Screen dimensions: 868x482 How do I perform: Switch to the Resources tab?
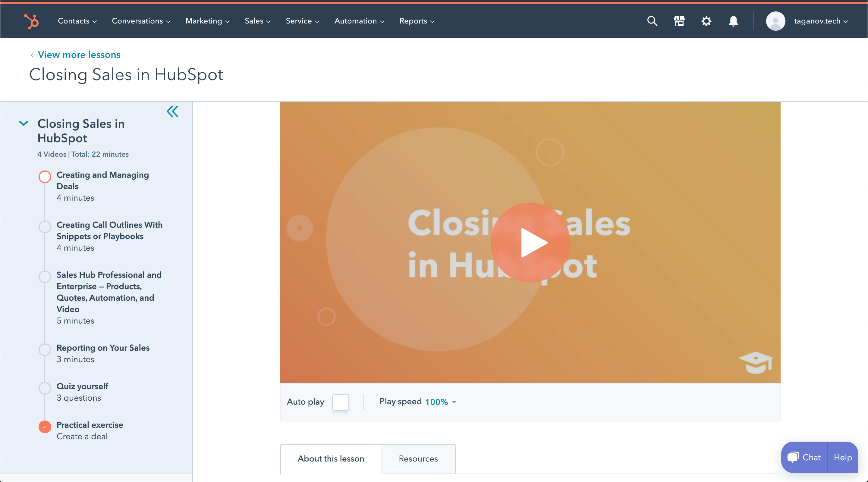click(418, 459)
